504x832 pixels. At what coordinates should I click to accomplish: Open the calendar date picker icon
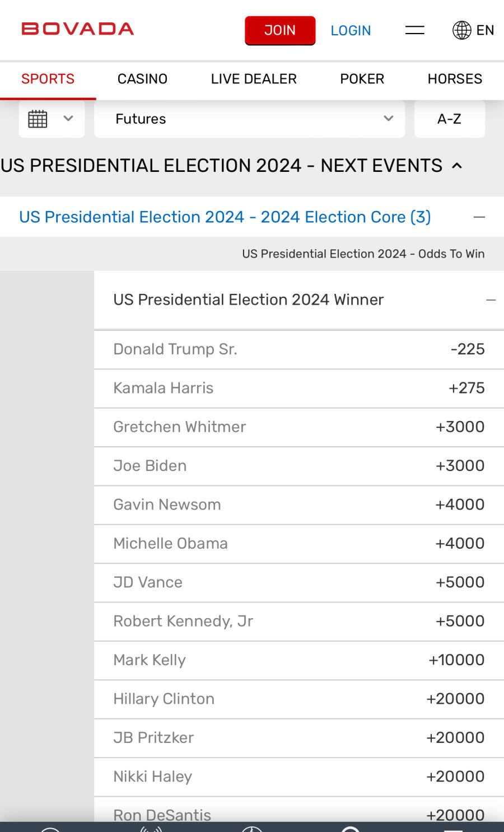[x=38, y=119]
